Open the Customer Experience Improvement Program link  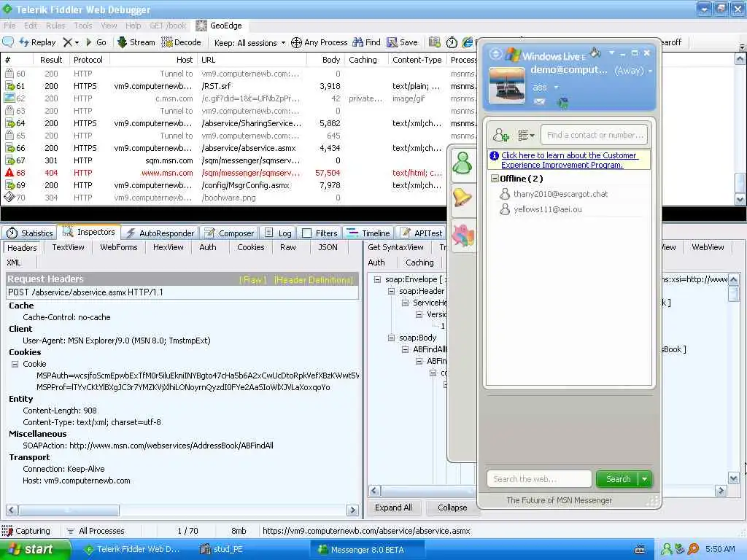(x=568, y=160)
